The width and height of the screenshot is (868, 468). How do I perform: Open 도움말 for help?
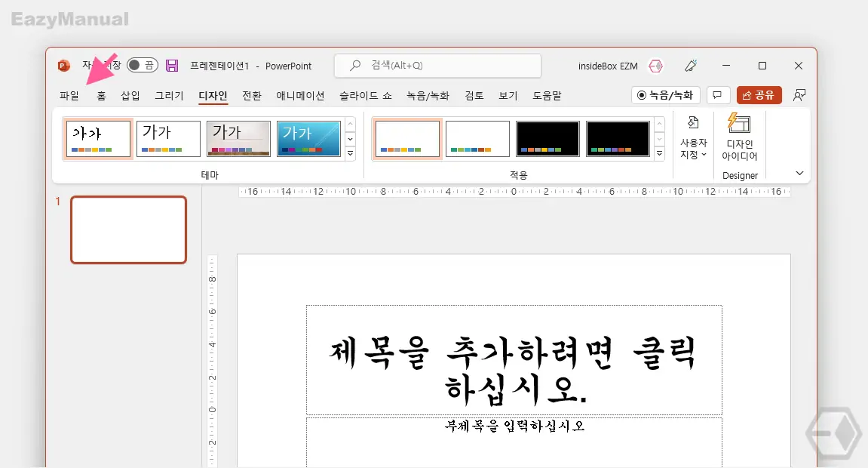pos(548,96)
